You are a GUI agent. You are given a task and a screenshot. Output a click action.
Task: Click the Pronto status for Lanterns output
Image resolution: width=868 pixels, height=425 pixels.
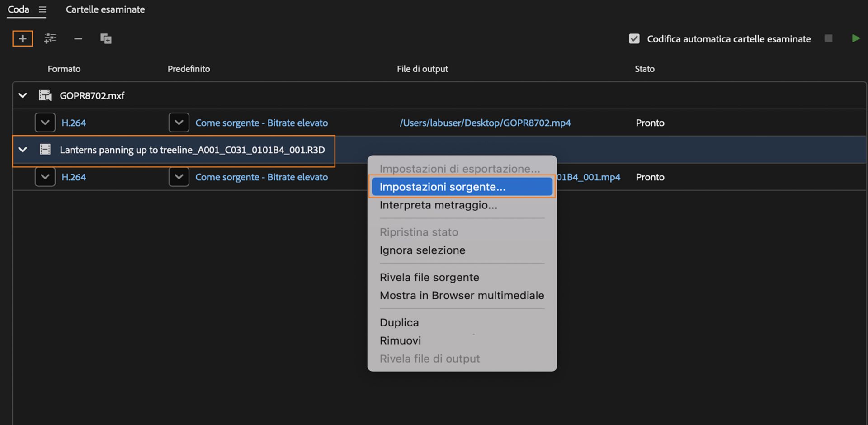[x=650, y=177]
